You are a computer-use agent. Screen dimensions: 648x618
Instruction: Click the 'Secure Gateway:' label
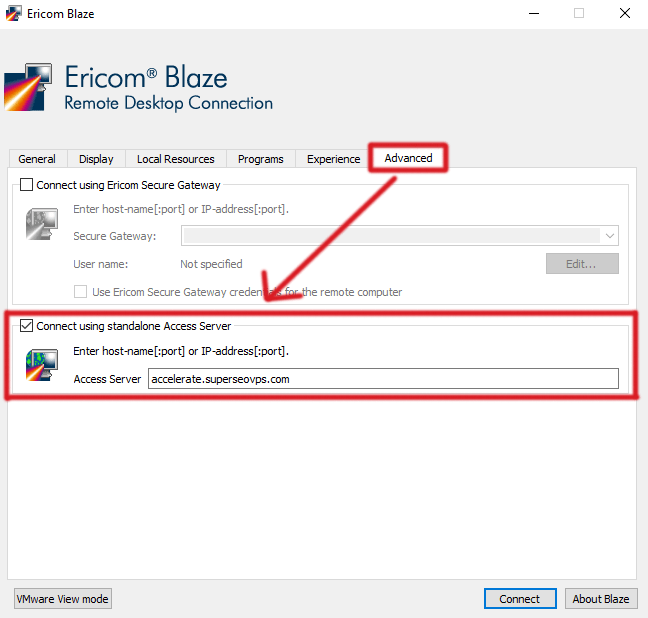pos(115,236)
